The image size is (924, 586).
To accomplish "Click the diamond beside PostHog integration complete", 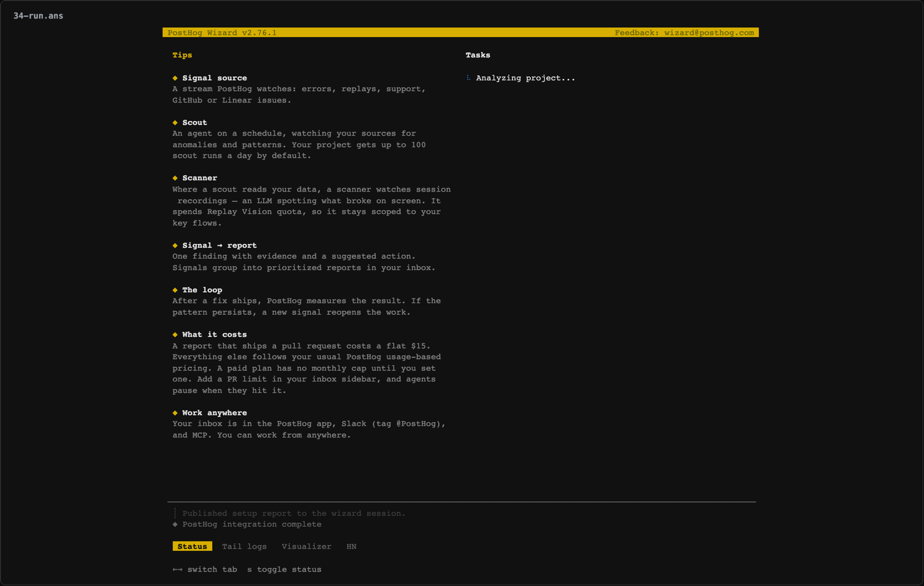I will click(175, 524).
